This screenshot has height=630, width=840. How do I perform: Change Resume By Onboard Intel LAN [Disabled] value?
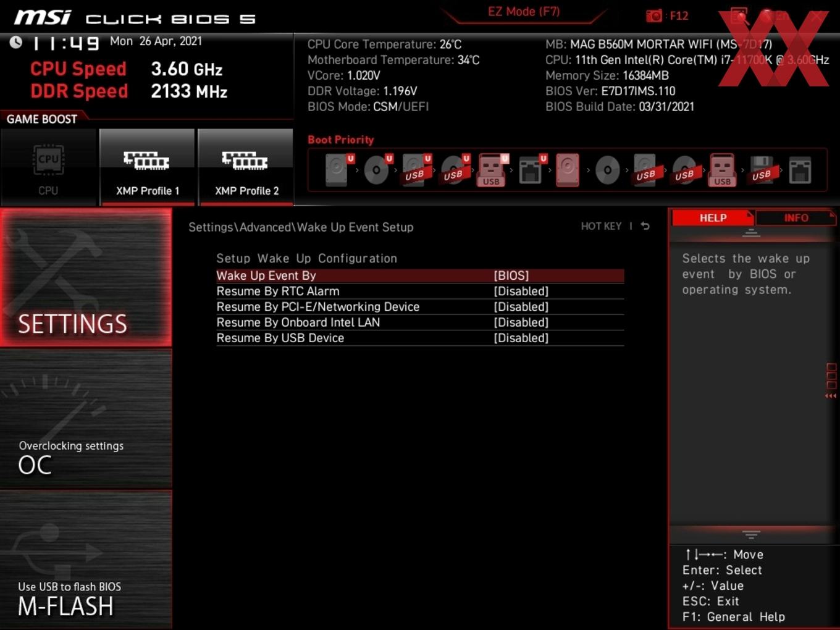[521, 322]
